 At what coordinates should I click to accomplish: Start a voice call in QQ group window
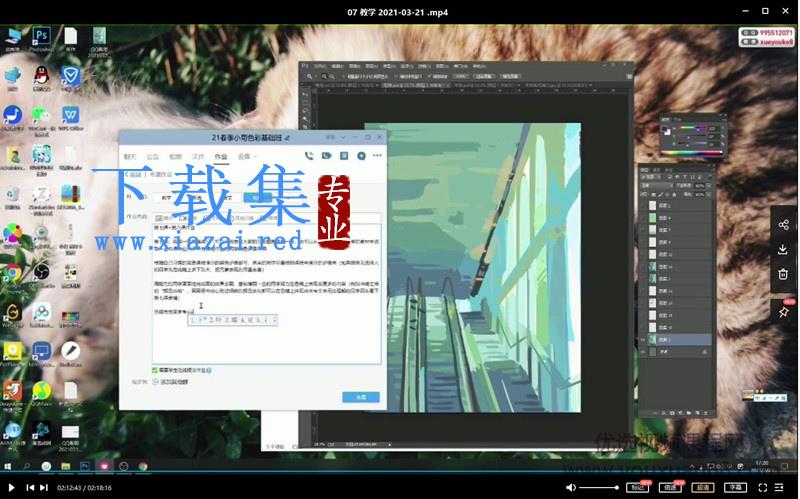(309, 156)
